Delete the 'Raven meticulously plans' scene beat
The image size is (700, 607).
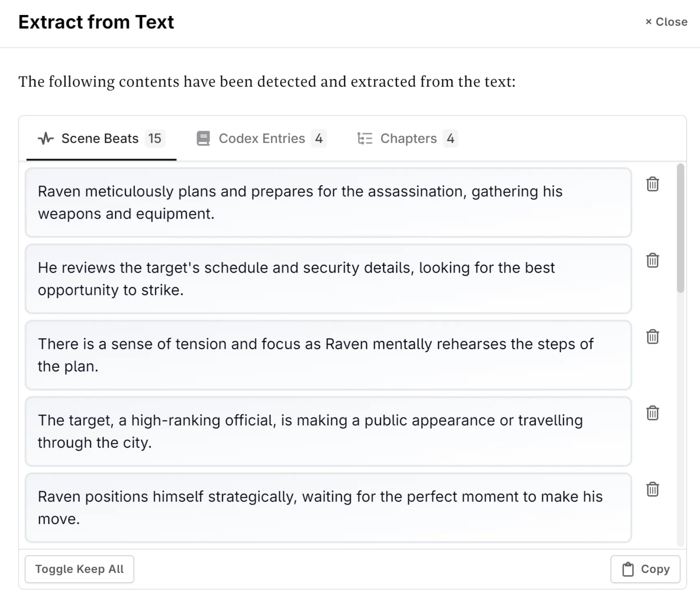point(652,184)
